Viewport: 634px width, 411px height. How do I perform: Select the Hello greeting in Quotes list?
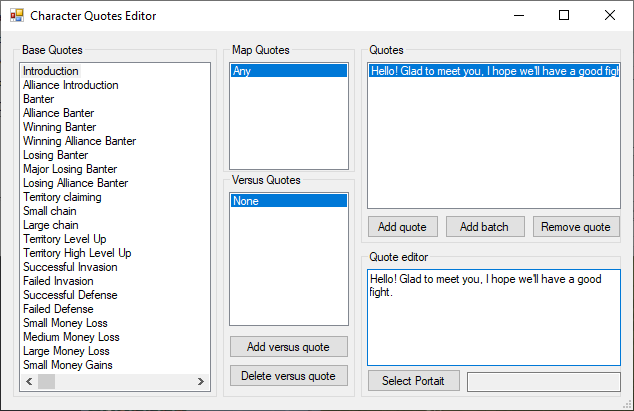tap(492, 71)
